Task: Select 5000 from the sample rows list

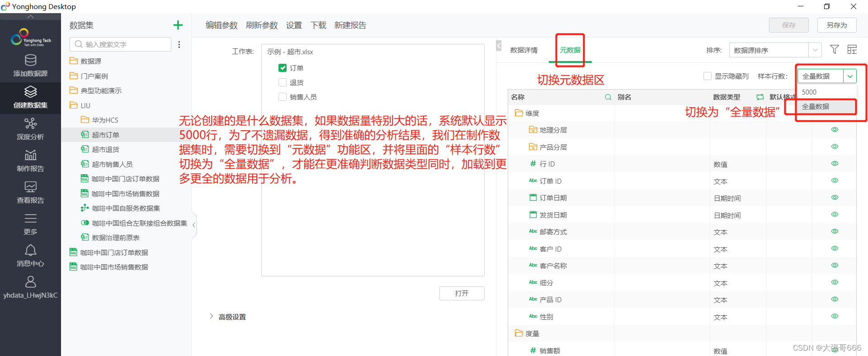Action: tap(826, 92)
